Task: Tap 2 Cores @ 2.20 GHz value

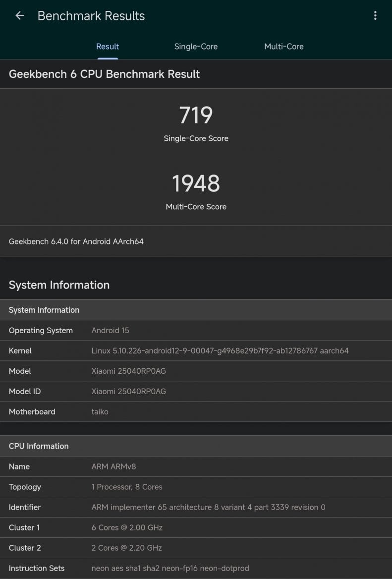Action: 126,548
